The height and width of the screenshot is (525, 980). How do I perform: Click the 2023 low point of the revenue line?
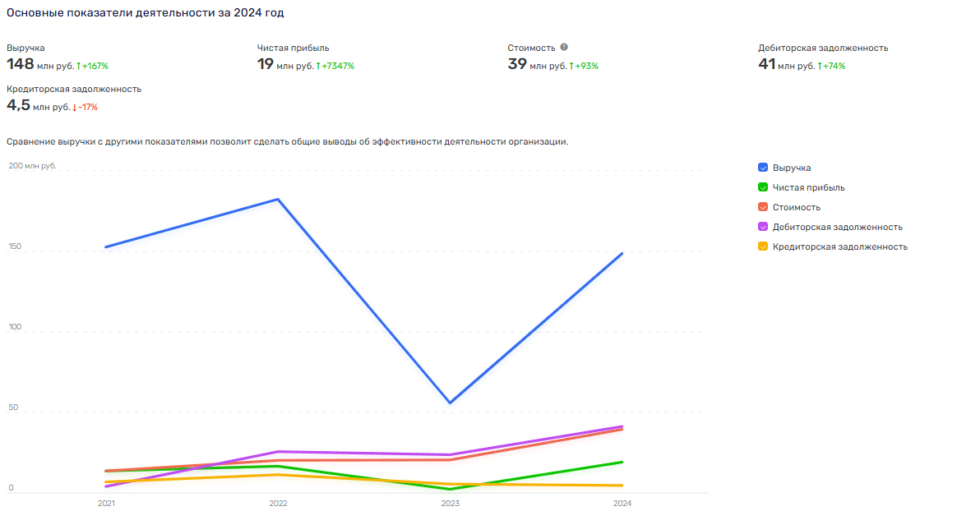(x=450, y=403)
